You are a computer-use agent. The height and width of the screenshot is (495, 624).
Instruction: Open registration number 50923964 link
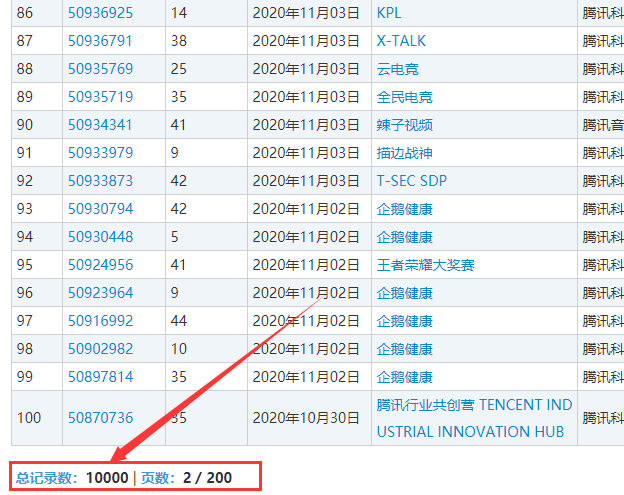pos(100,293)
